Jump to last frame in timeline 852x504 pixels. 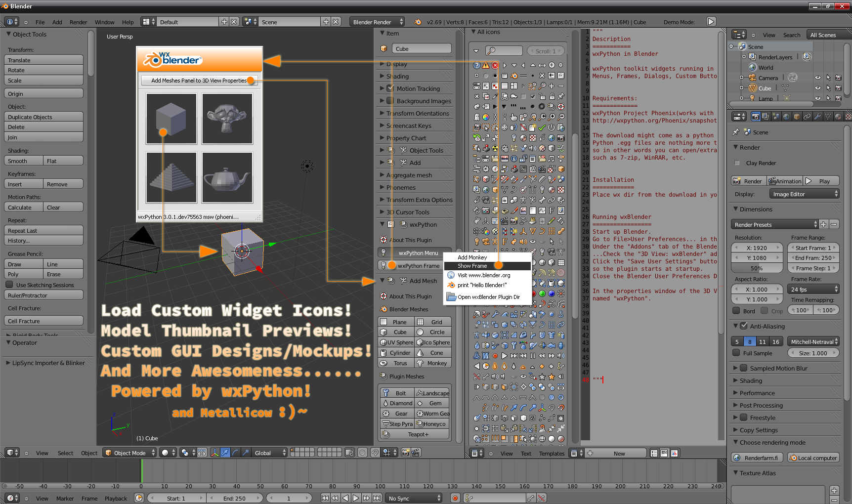tap(377, 498)
